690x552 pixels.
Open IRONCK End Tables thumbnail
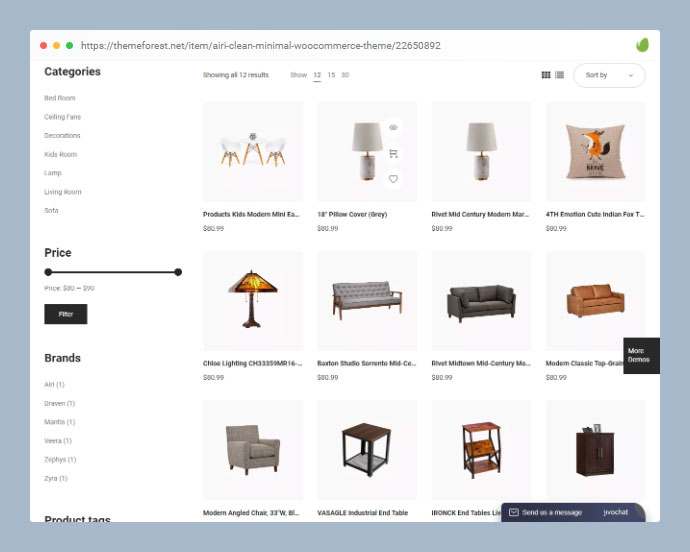(x=481, y=450)
